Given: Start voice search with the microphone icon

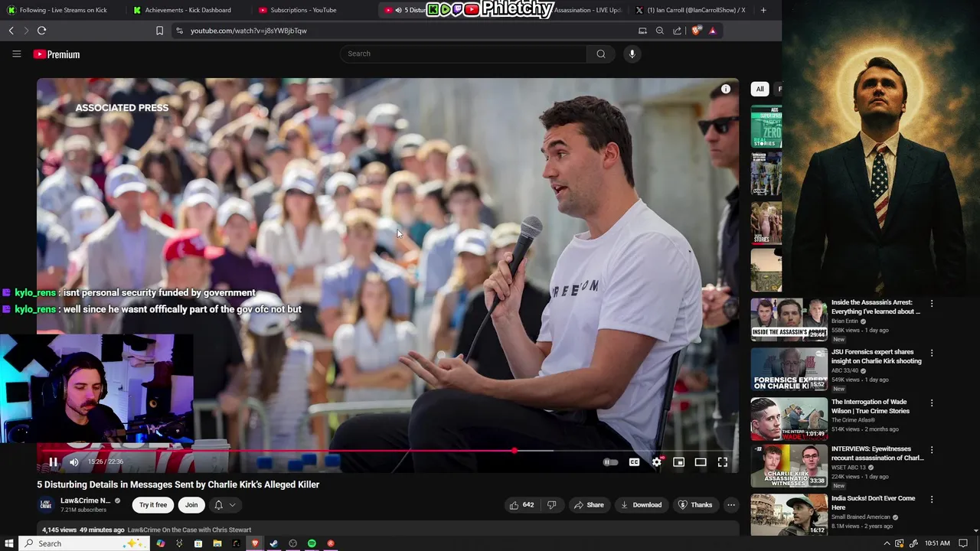Looking at the screenshot, I should pos(632,54).
